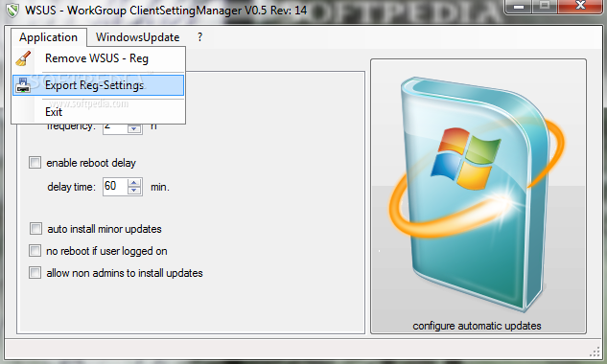Minimize the WSUS window

[x=519, y=7]
